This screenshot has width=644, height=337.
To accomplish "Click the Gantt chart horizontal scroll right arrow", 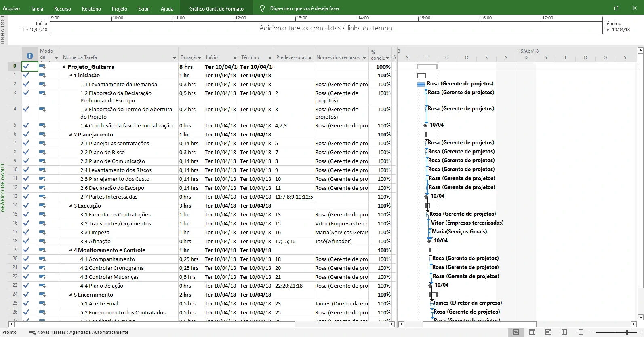I will (x=633, y=324).
